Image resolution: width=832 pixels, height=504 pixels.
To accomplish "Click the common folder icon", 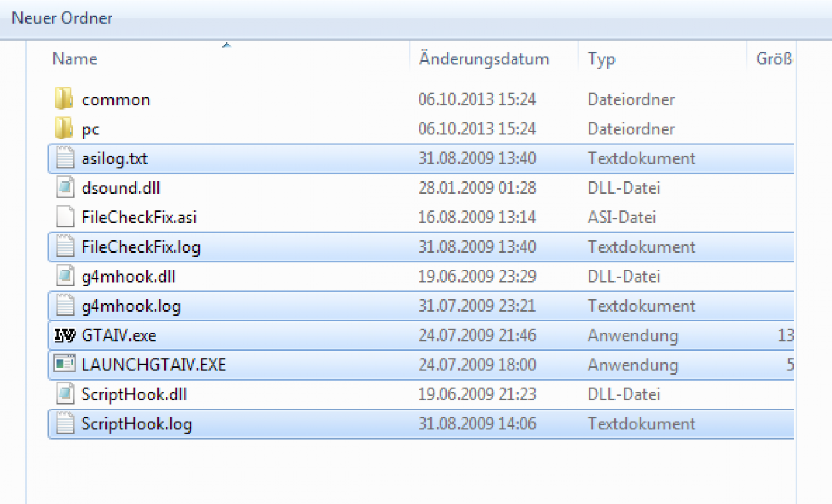I will tap(64, 99).
